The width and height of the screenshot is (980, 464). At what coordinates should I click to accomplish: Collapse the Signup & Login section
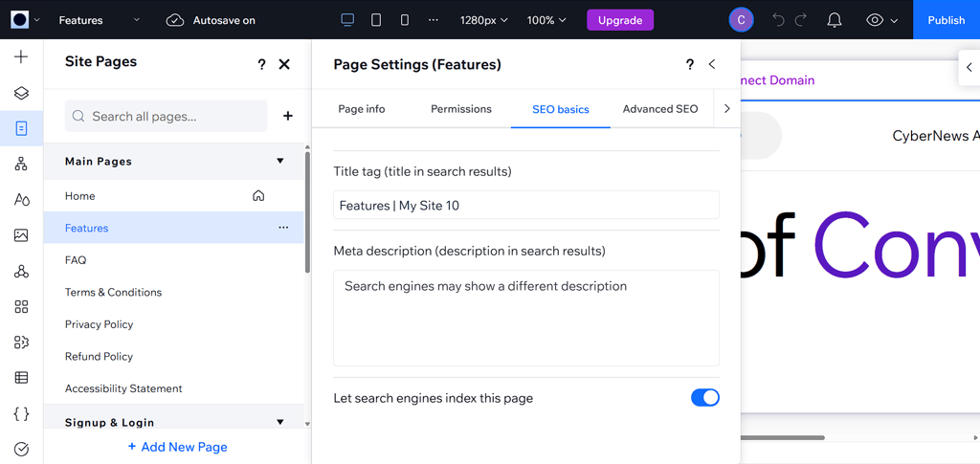[280, 422]
